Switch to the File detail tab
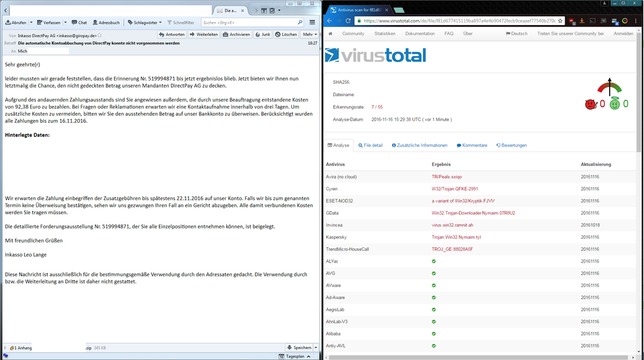Image resolution: width=644 pixels, height=360 pixels. coord(370,145)
